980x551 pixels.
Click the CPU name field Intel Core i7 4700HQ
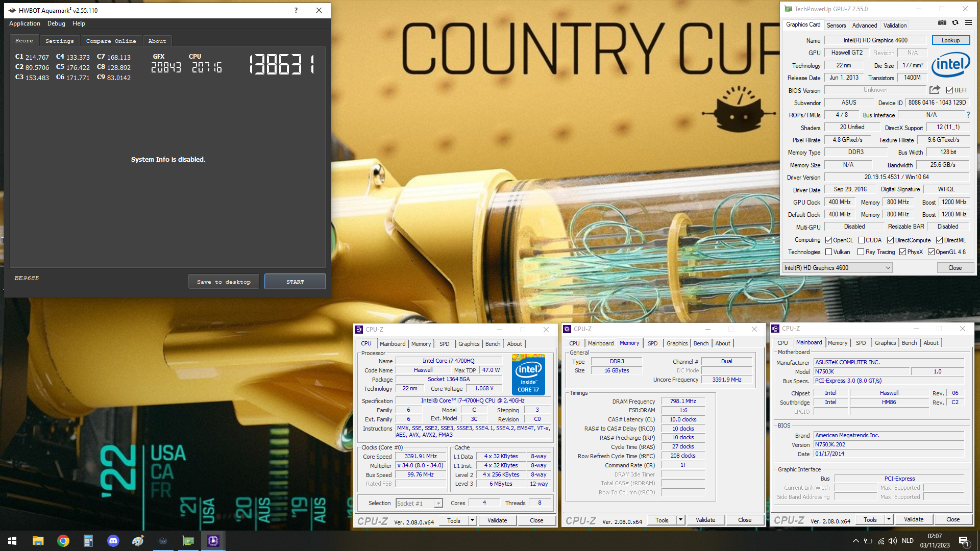[448, 361]
